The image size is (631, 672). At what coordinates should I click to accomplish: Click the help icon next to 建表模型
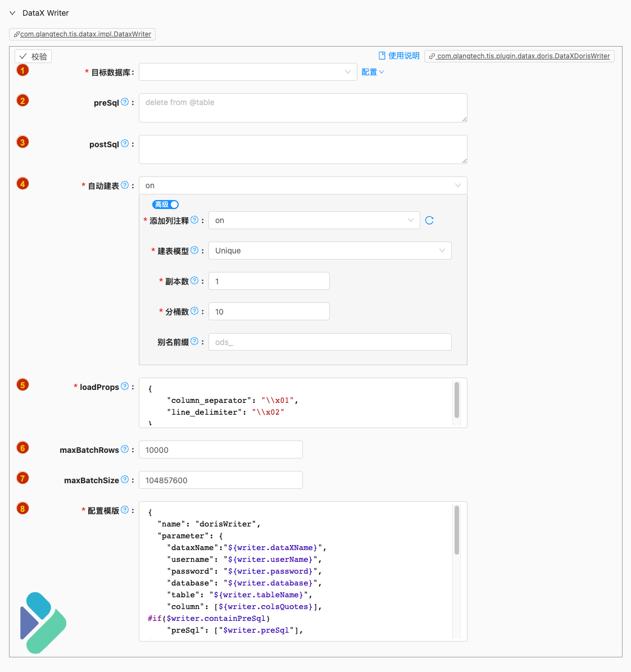(x=194, y=250)
